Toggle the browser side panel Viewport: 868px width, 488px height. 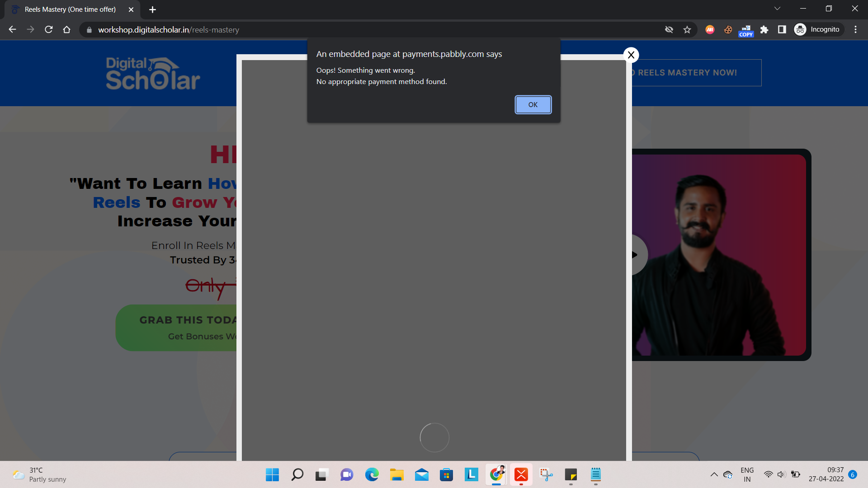782,30
